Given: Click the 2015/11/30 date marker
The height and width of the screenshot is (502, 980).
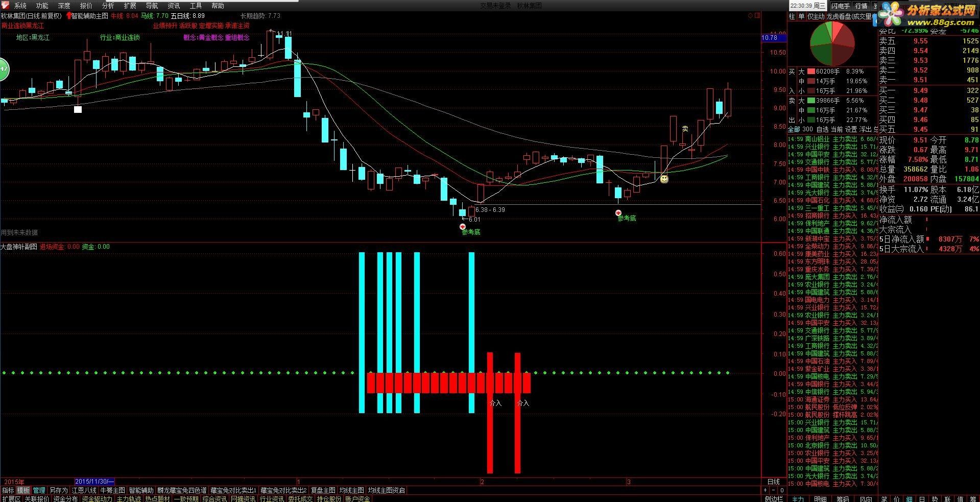Looking at the screenshot, I should point(94,482).
